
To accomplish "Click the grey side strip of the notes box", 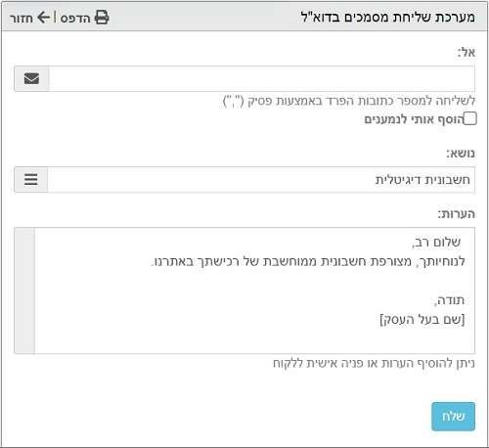I will tap(24, 291).
